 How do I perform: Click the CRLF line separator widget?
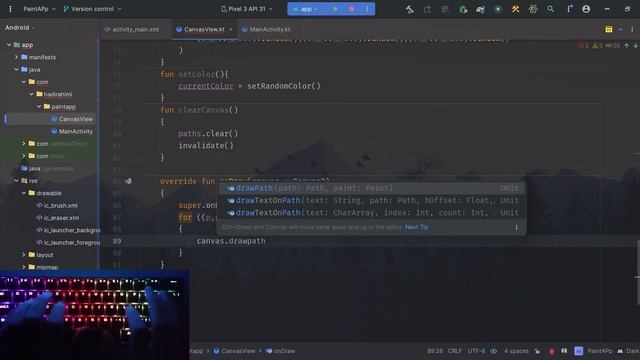coord(454,351)
